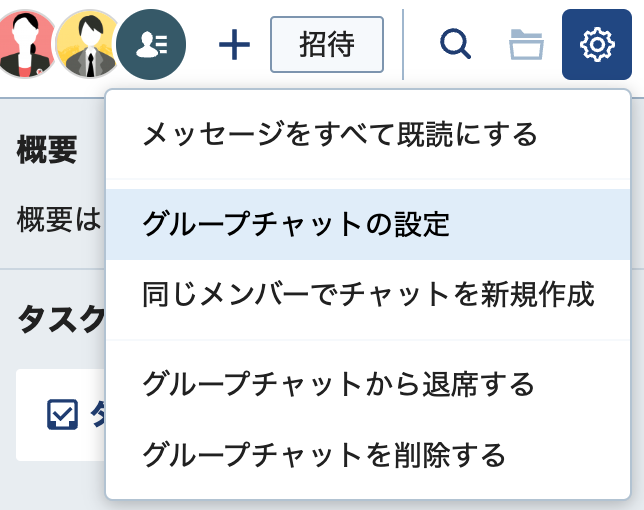Select グループチャットを削除する
This screenshot has height=510, width=644.
coord(324,456)
